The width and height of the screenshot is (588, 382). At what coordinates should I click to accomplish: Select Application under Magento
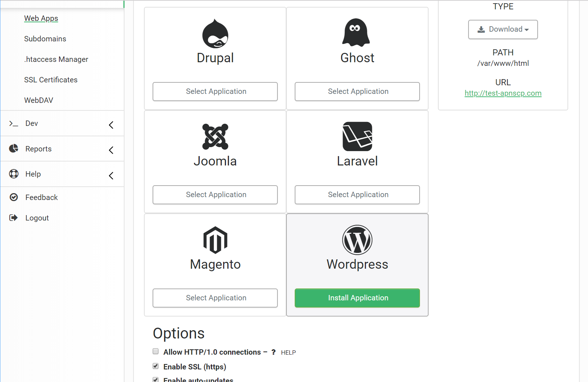(x=215, y=298)
